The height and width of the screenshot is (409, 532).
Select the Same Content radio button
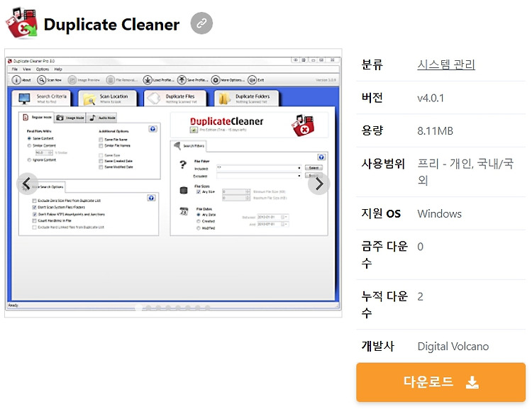(x=29, y=138)
